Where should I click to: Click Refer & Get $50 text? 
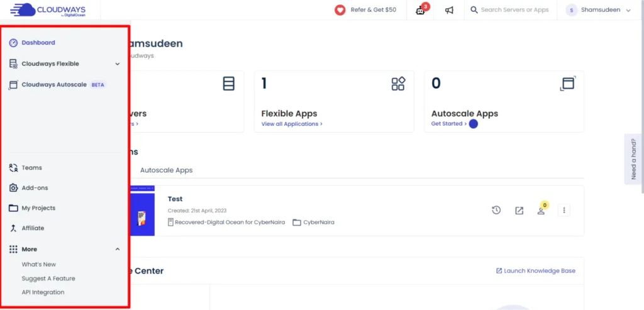(x=374, y=10)
